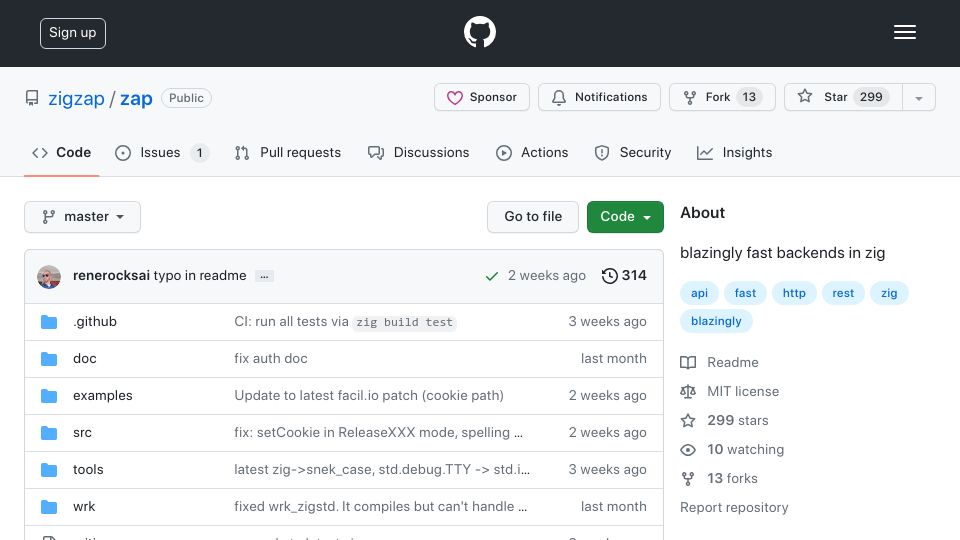Open the examples folder
This screenshot has height=540, width=960.
pos(103,396)
